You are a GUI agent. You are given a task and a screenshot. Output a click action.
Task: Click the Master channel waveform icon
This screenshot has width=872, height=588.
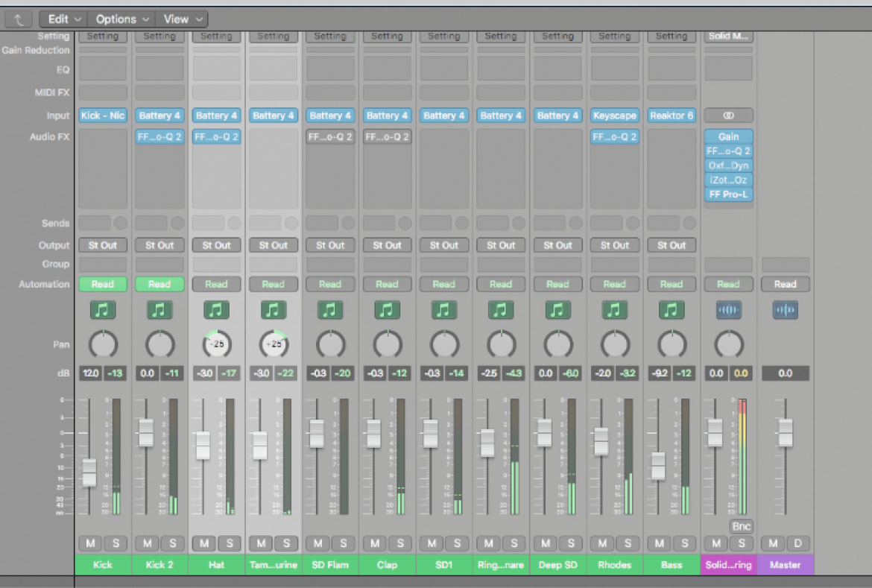tap(786, 310)
